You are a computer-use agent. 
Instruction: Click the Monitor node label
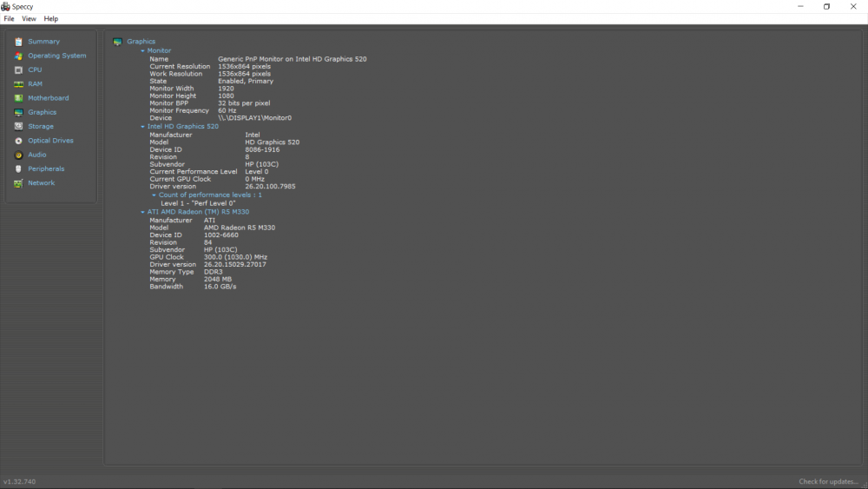(159, 50)
